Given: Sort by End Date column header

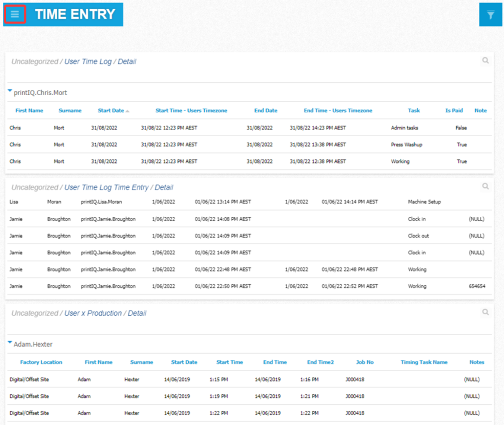Looking at the screenshot, I should coord(266,111).
